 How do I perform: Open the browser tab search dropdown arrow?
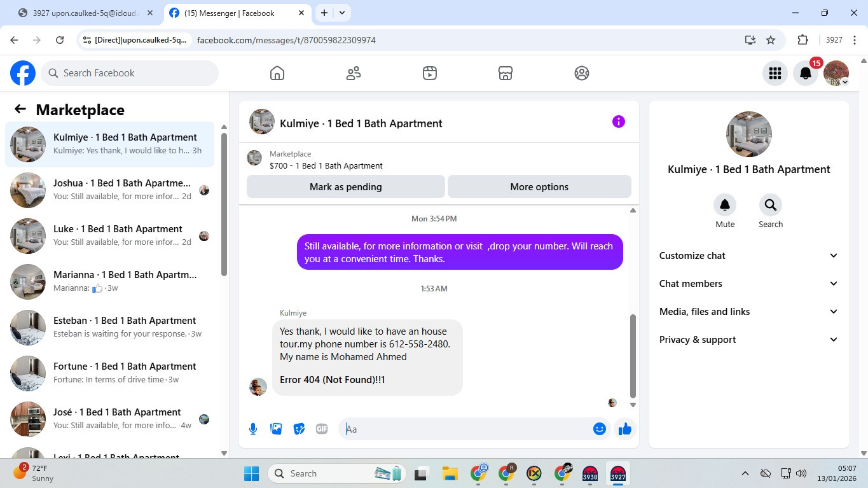point(342,13)
